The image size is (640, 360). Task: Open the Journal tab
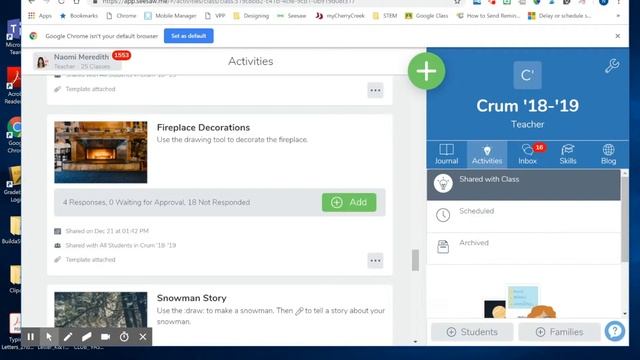point(446,154)
